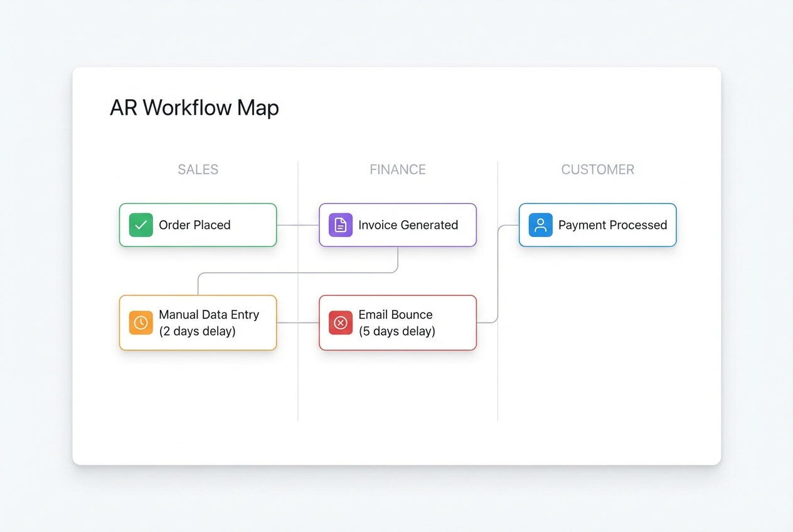
Task: Click the orange clock icon in Manual Data Entry
Action: [141, 322]
